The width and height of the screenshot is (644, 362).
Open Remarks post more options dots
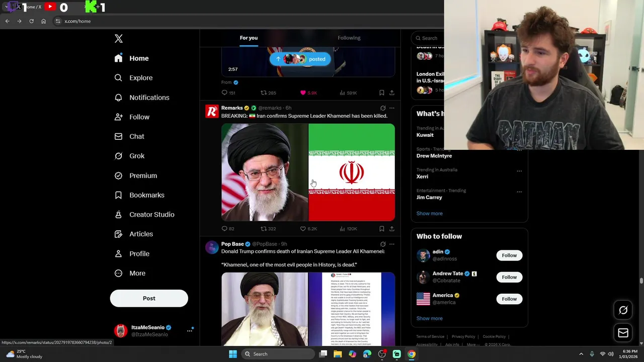[x=392, y=108]
